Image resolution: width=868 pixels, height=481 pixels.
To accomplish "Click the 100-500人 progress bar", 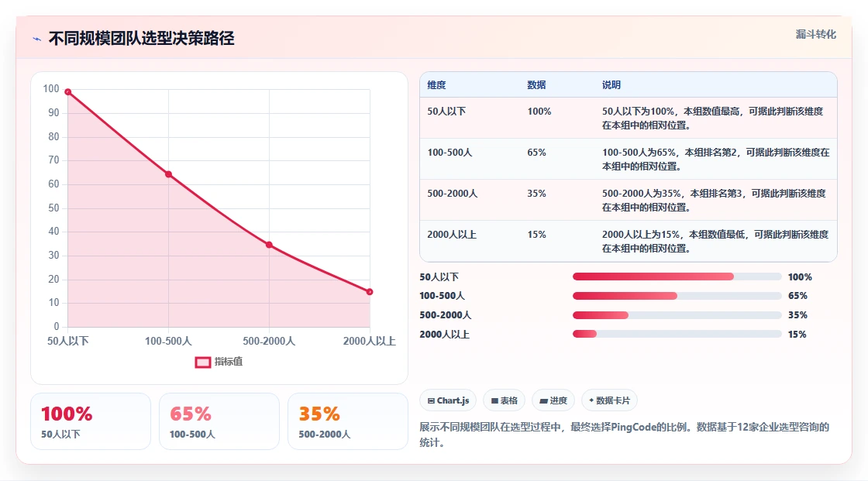I will (677, 296).
